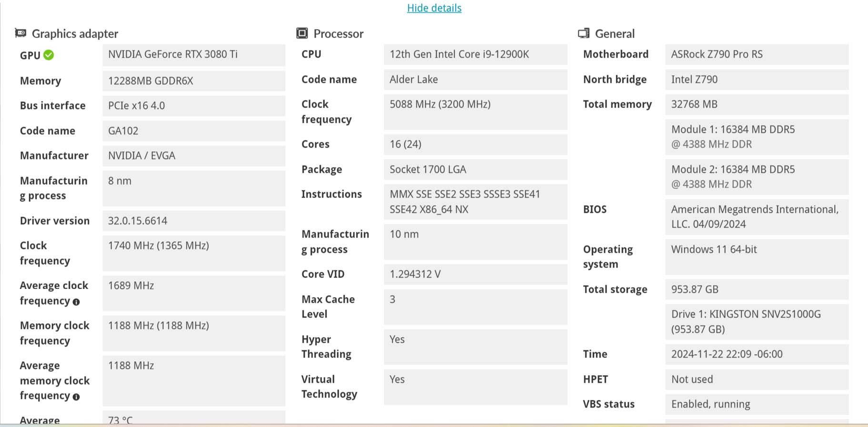
Task: Click the 5088 MHz (3200 MHz) CPU clock value
Action: click(x=476, y=112)
